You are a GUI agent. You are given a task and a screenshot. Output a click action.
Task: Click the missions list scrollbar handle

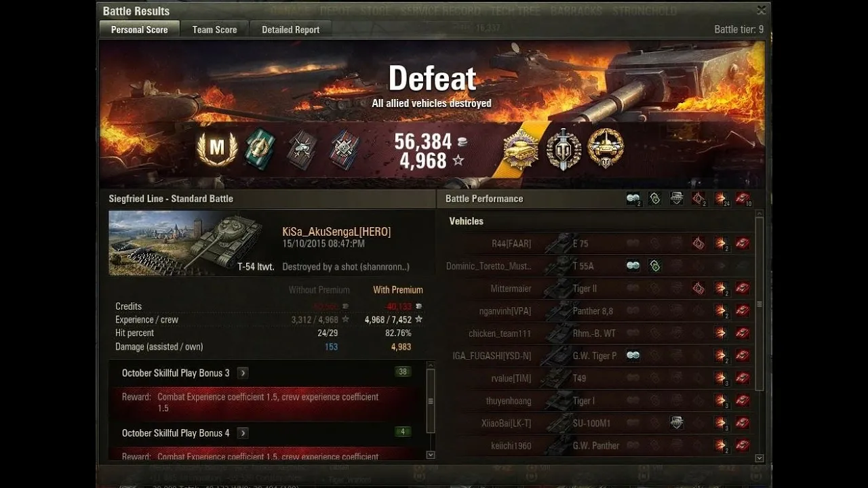[430, 401]
